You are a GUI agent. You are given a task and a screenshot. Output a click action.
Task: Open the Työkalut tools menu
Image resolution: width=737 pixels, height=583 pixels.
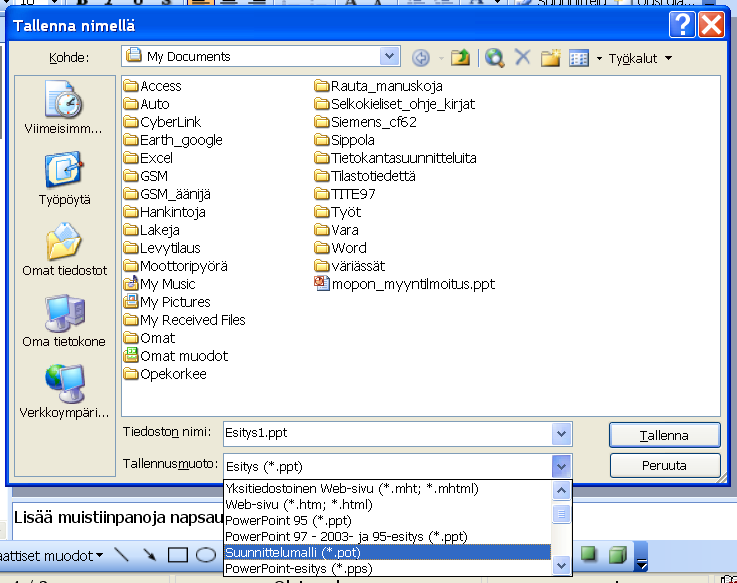click(640, 58)
